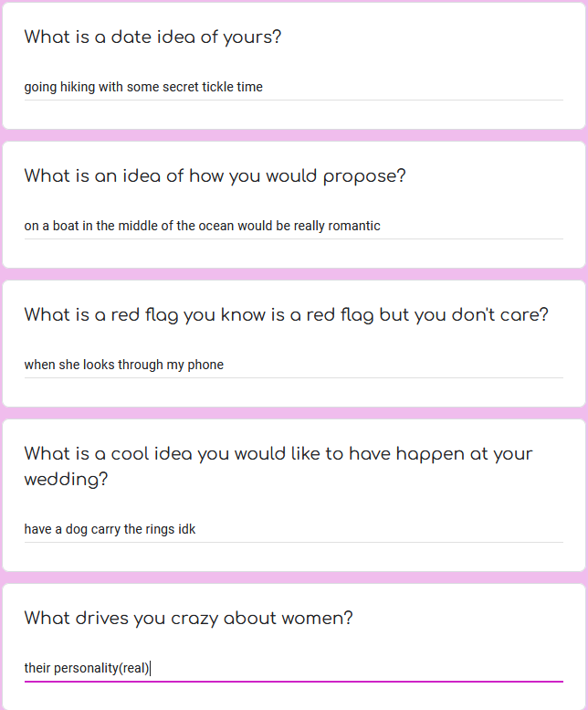The image size is (588, 710).
Task: Click the text 'have a dog carry the rings idk'
Action: point(110,530)
